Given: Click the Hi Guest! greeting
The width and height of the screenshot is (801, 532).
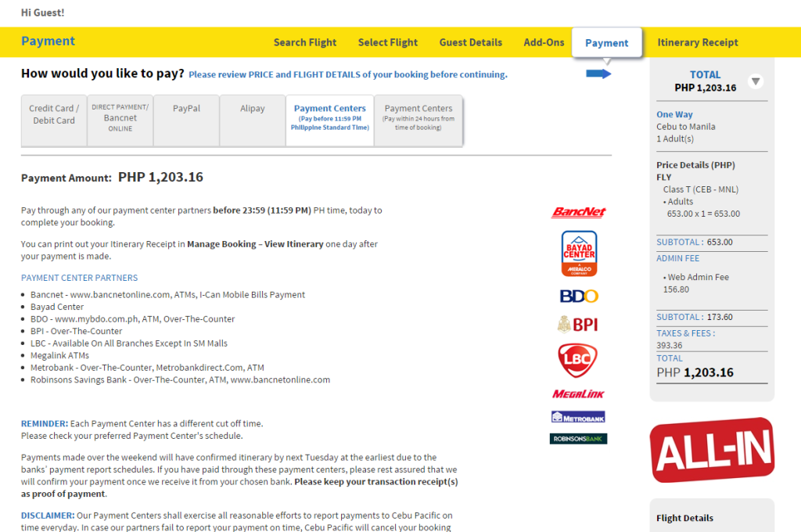Looking at the screenshot, I should coord(43,13).
